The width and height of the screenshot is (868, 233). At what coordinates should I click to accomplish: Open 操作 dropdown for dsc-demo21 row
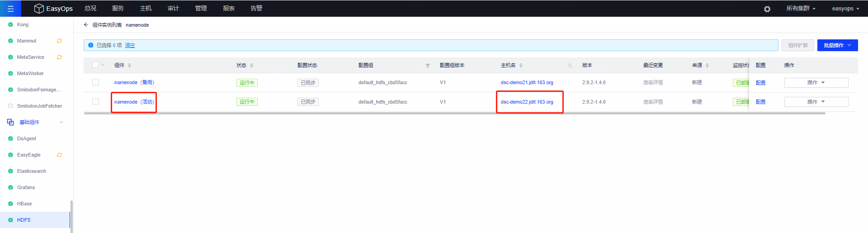pos(816,82)
